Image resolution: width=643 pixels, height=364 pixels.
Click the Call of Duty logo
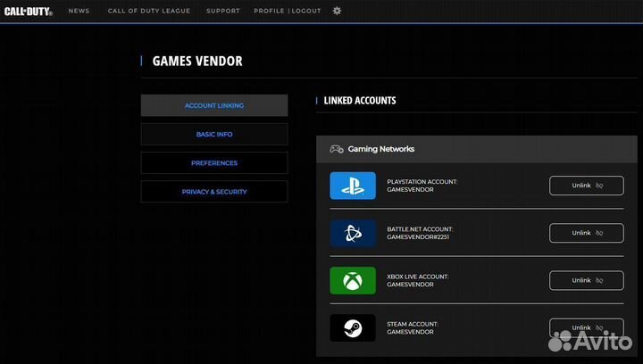(28, 12)
